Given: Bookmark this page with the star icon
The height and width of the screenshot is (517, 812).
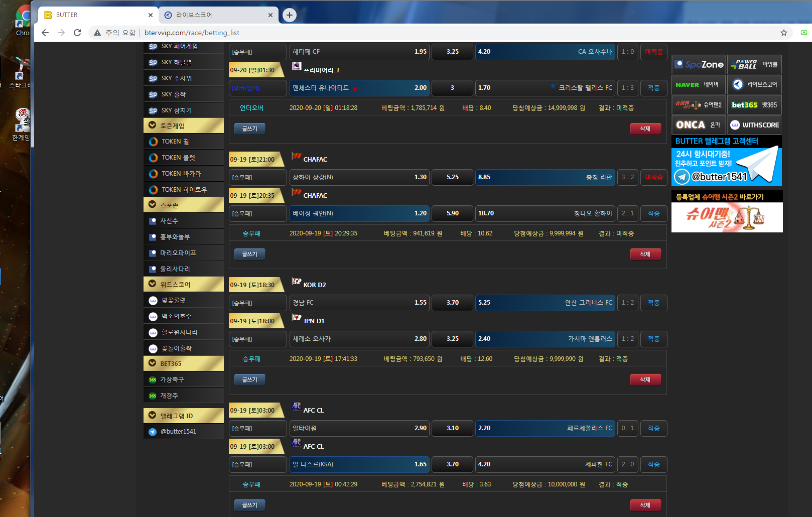Looking at the screenshot, I should [783, 33].
